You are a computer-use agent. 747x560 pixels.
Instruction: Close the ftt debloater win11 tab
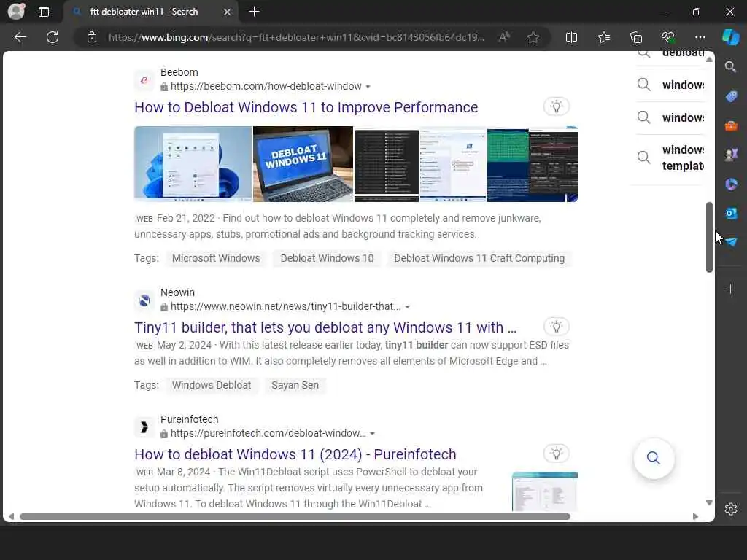point(228,12)
